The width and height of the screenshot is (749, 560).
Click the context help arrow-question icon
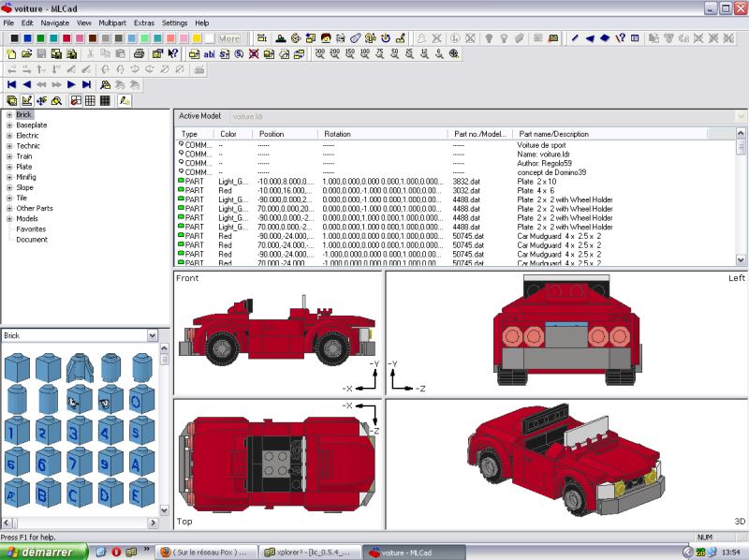tap(172, 54)
